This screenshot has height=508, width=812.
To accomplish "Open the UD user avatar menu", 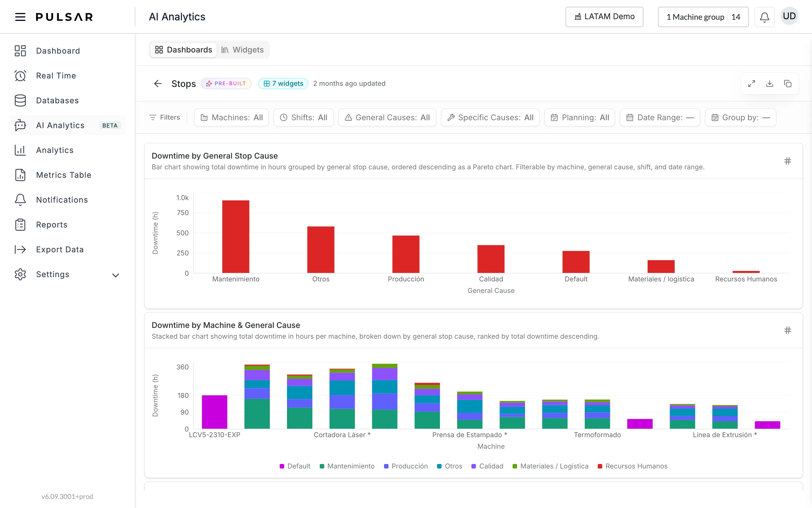I will (x=789, y=16).
